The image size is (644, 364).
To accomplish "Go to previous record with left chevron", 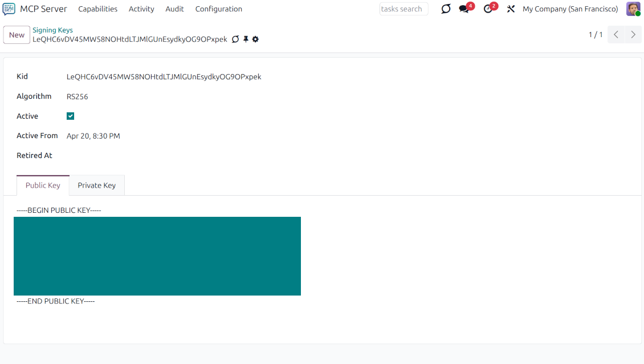I will point(616,34).
